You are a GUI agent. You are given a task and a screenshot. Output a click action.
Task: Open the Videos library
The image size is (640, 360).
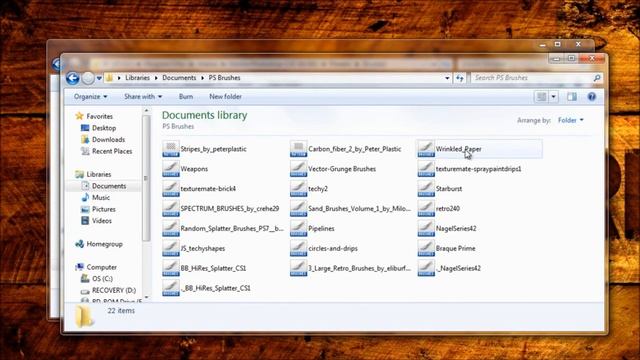[x=102, y=221]
